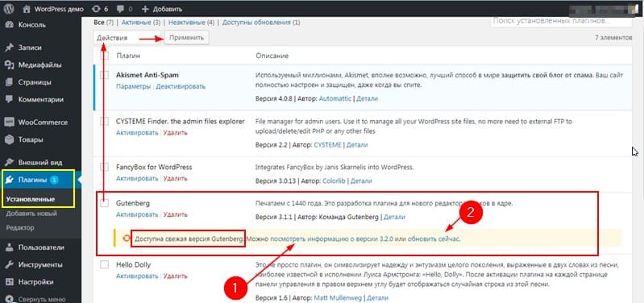The image size is (644, 303).
Task: Click the Товары box icon
Action: pos(9,139)
